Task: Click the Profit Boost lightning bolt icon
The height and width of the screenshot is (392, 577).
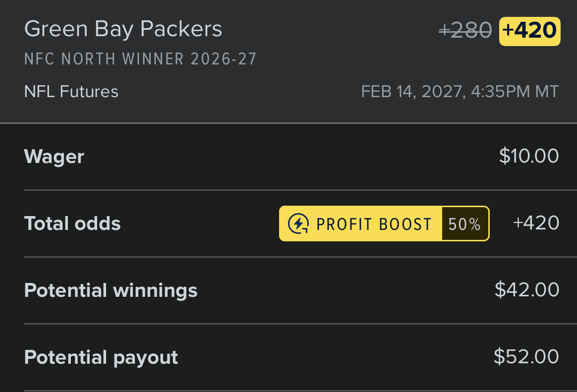Action: pyautogui.click(x=298, y=224)
